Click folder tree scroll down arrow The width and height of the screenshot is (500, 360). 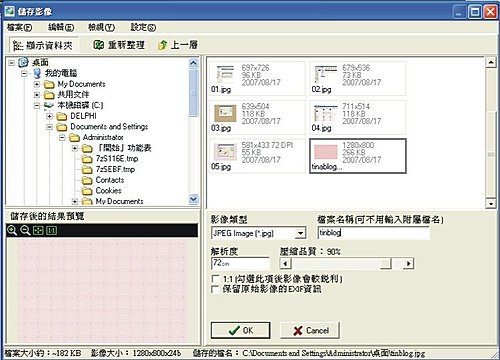click(x=193, y=199)
